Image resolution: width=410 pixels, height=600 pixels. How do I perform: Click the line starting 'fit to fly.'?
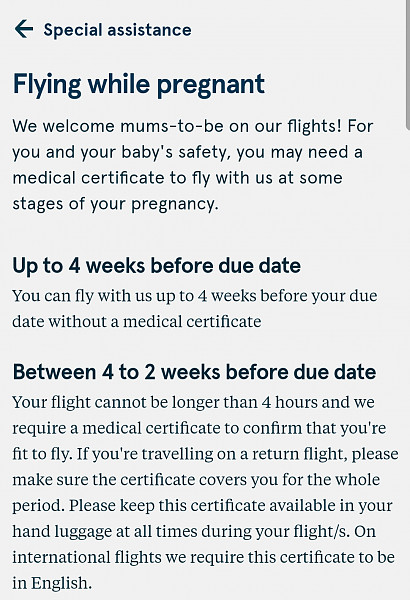(205, 454)
